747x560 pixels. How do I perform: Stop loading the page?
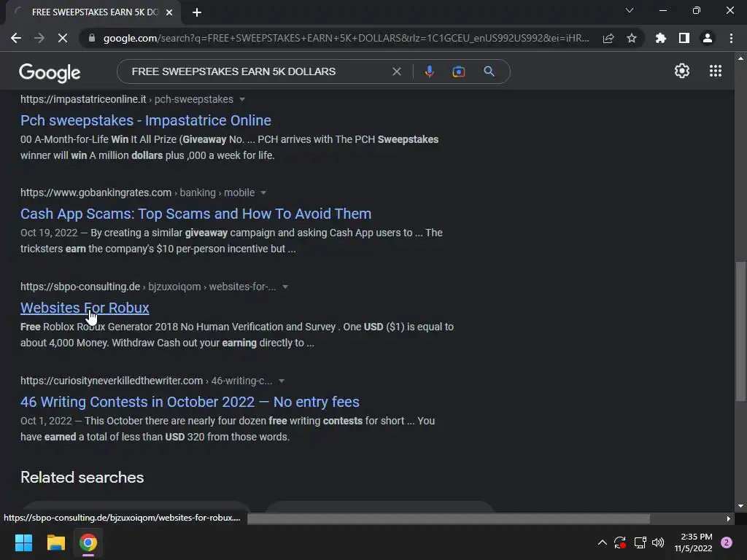[63, 38]
